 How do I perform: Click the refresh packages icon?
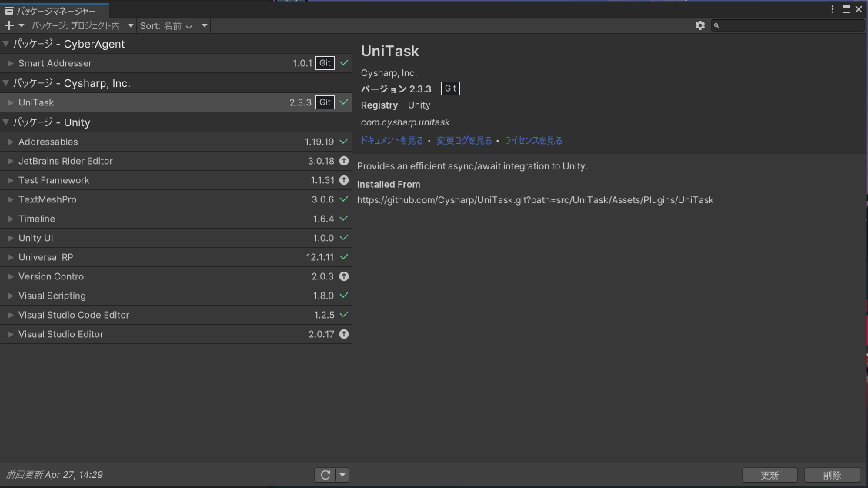click(326, 475)
